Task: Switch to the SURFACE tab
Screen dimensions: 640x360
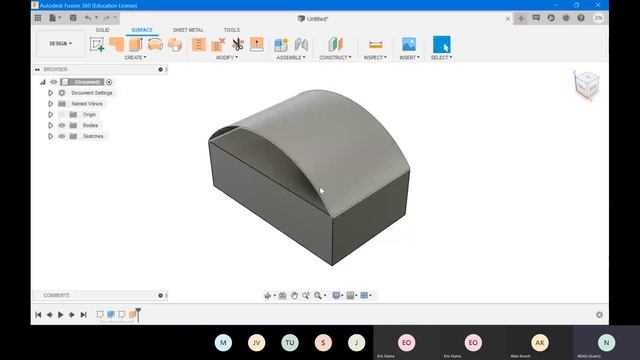Action: [142, 30]
